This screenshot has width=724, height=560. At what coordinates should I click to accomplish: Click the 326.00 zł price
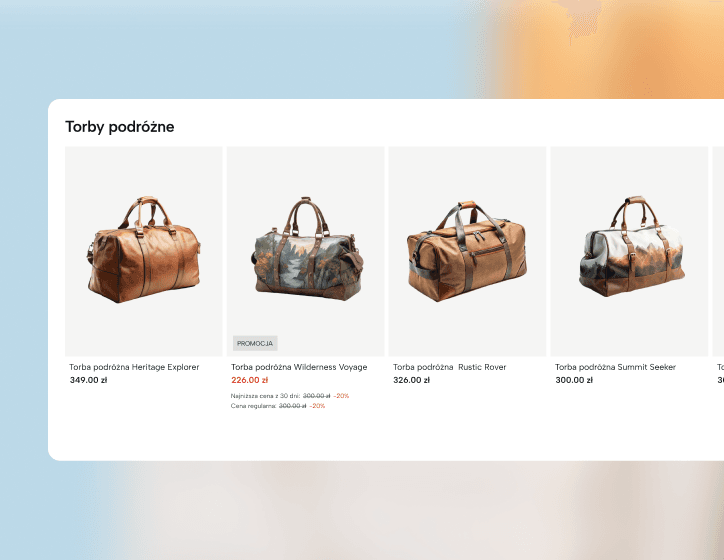pyautogui.click(x=411, y=380)
